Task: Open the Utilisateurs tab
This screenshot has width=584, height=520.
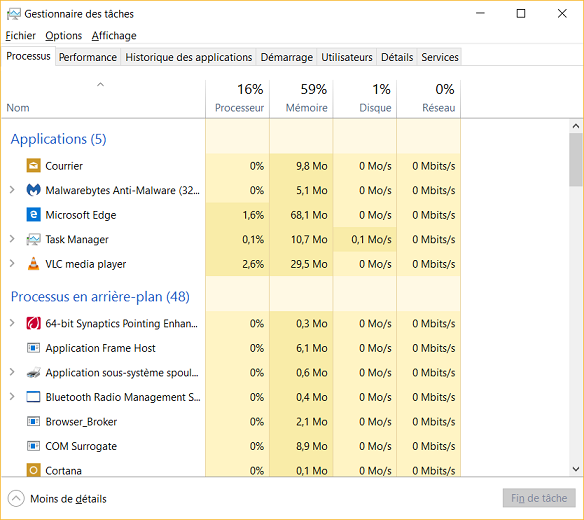Action: [347, 57]
